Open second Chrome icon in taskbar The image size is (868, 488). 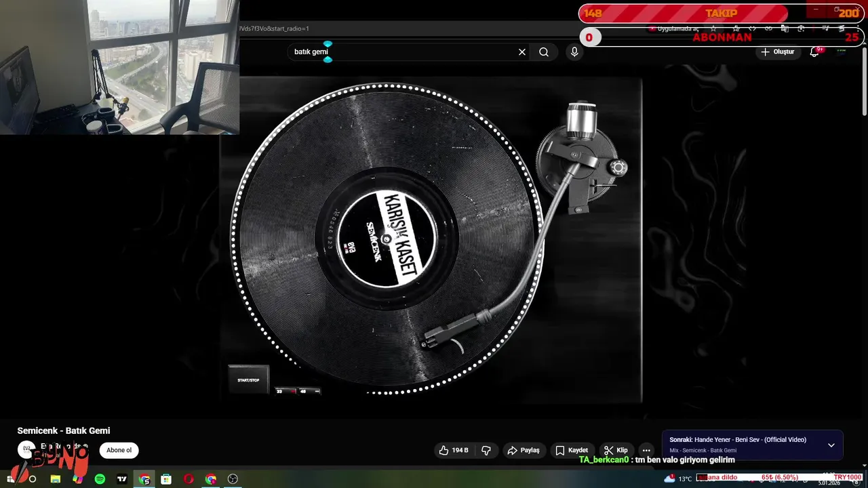click(211, 479)
